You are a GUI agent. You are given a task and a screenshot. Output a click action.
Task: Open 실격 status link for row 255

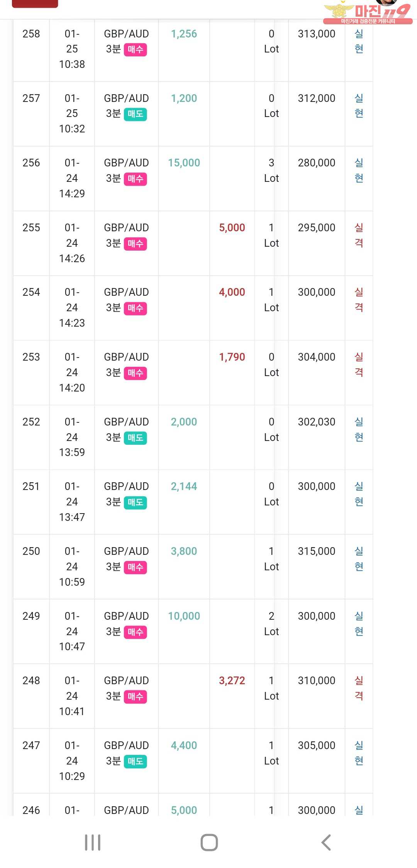coord(359,235)
